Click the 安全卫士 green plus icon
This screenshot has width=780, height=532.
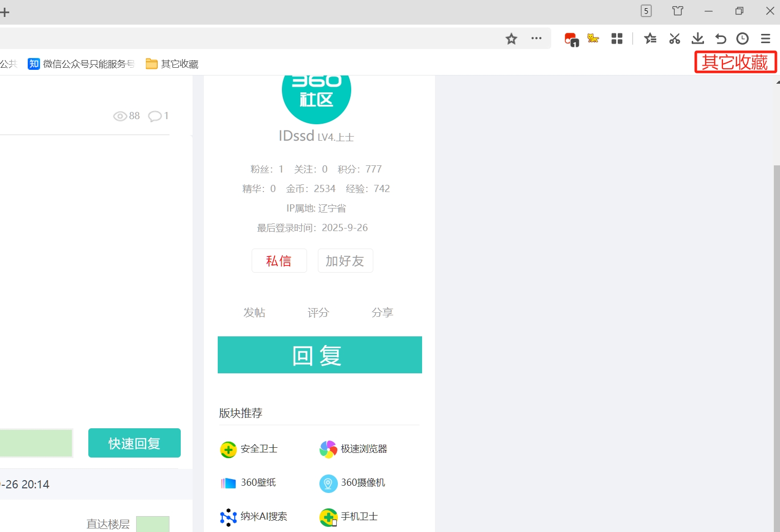(x=229, y=450)
